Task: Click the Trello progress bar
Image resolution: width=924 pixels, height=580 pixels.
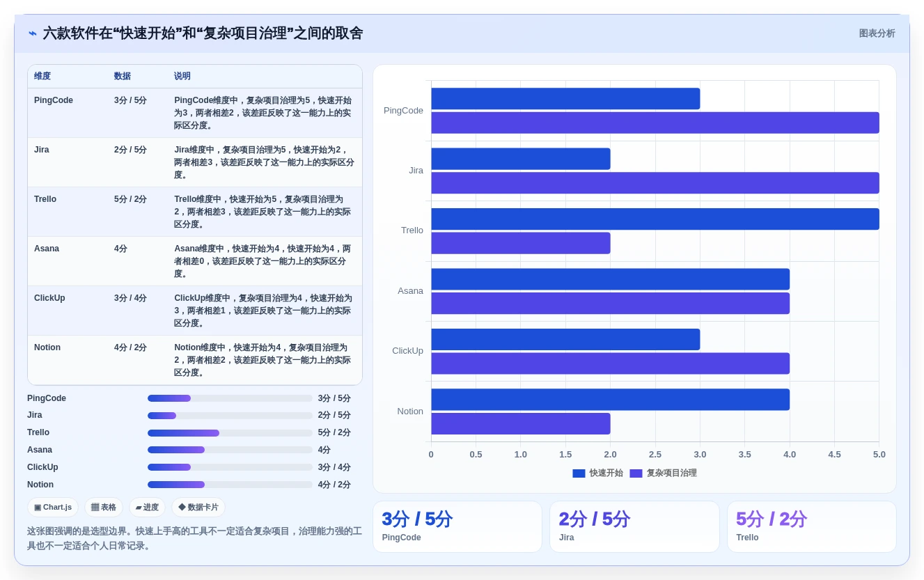Action: tap(230, 433)
